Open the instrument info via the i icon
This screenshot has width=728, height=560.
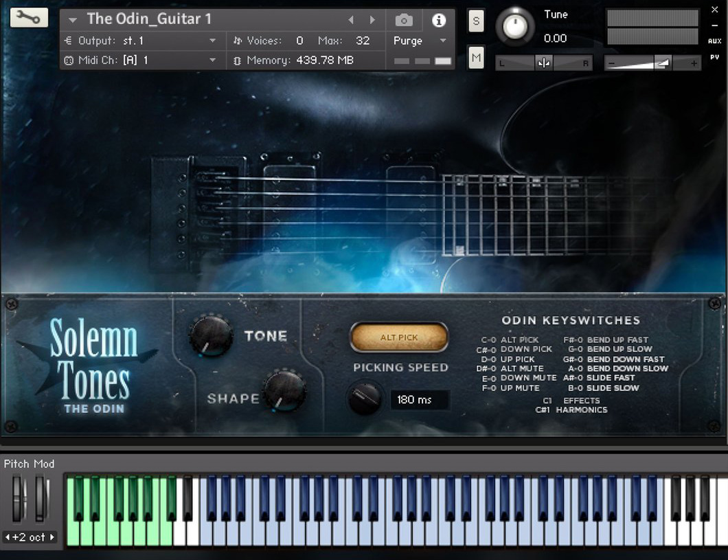[438, 20]
